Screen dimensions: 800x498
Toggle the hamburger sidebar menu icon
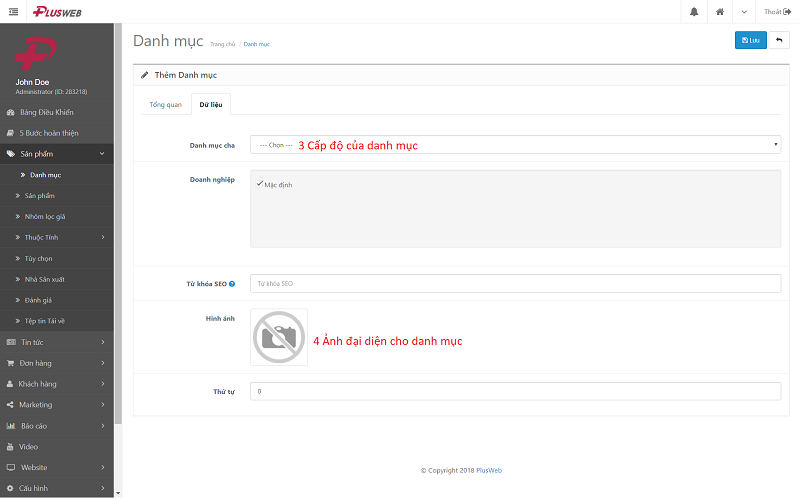point(13,12)
